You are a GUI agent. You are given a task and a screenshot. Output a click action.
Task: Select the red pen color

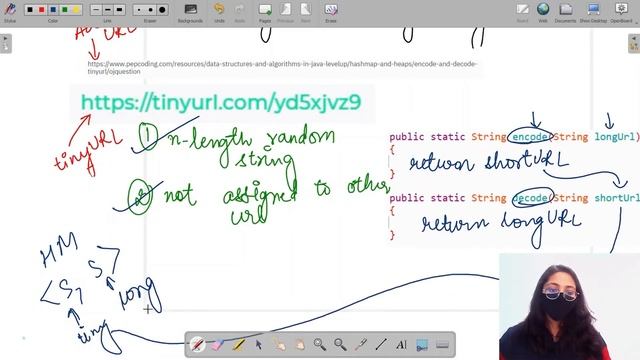pos(41,9)
